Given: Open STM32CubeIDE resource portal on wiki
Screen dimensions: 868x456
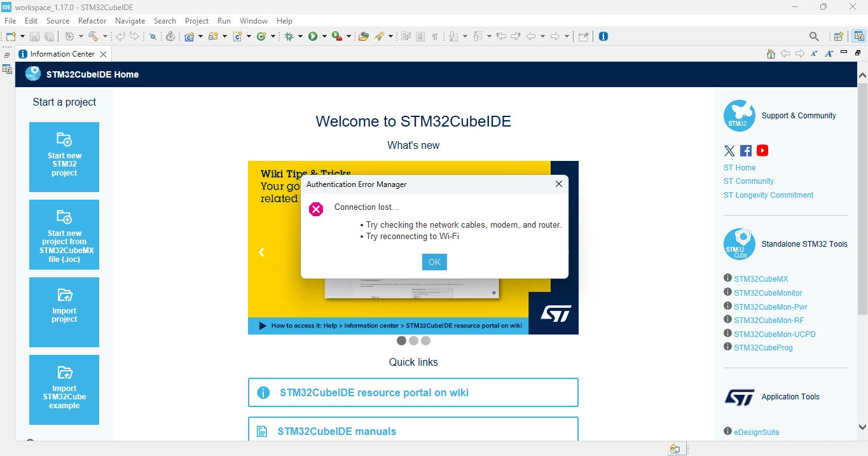Looking at the screenshot, I should click(x=413, y=392).
